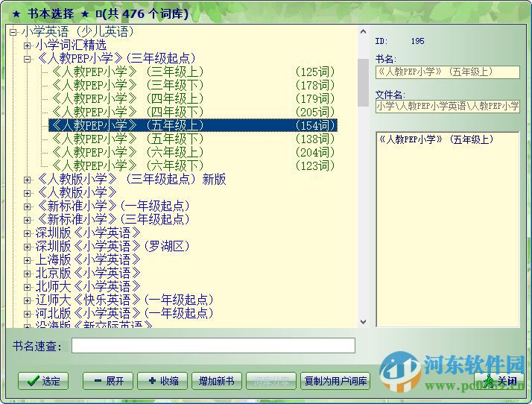The height and width of the screenshot is (404, 532).
Task: Click tree scrollbar up arrow
Action: [363, 31]
